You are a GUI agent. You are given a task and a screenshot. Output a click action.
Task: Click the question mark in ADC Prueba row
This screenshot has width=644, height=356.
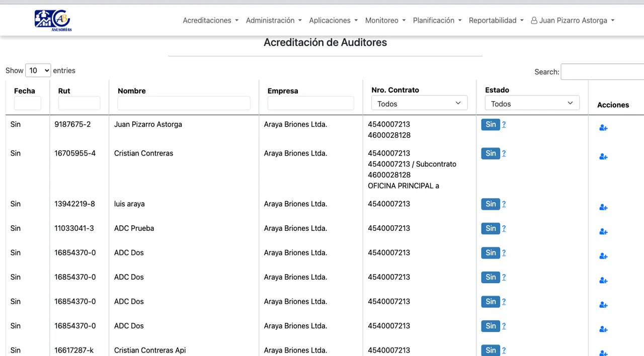coord(504,228)
